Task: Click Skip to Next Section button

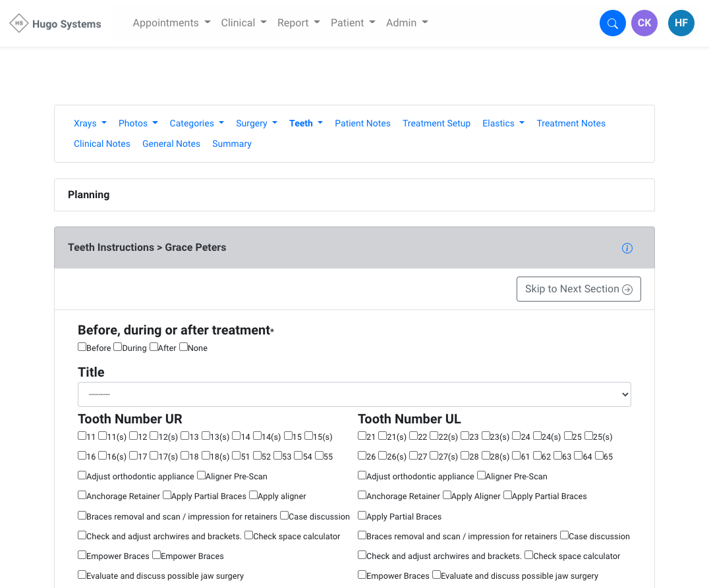Action: [579, 289]
